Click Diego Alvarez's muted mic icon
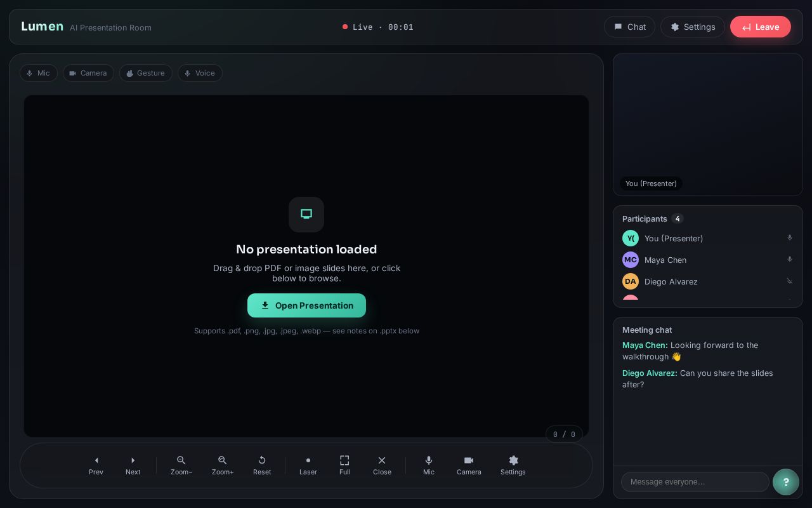This screenshot has width=812, height=508. [x=790, y=281]
